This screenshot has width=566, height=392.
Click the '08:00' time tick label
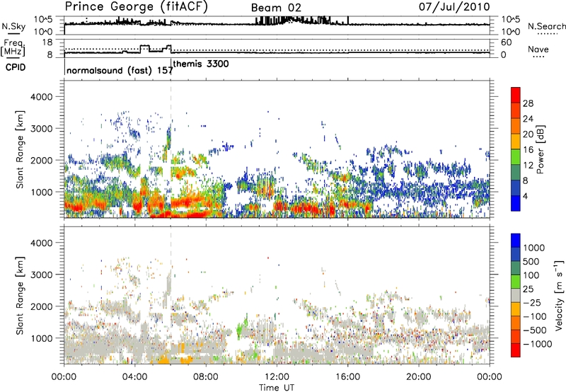206,377
